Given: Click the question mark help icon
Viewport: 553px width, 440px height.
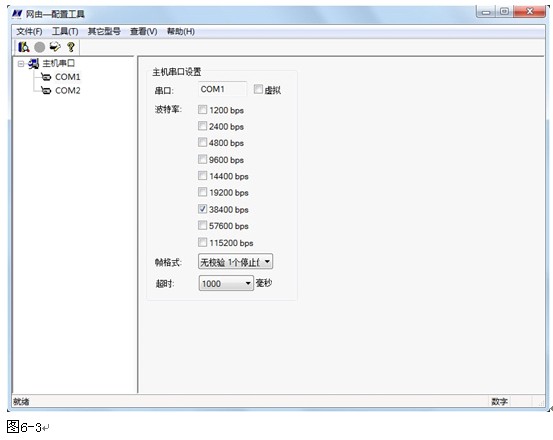Looking at the screenshot, I should [71, 47].
